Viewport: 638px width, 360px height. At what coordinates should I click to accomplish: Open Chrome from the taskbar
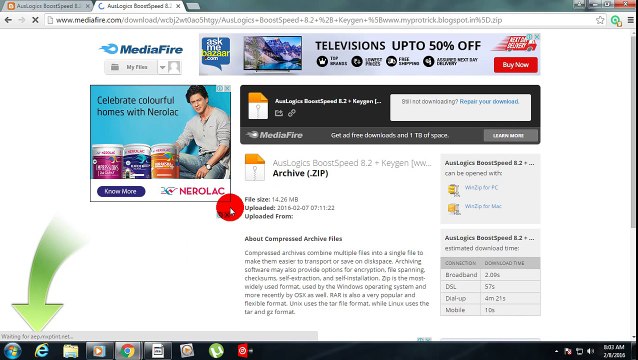tap(128, 351)
